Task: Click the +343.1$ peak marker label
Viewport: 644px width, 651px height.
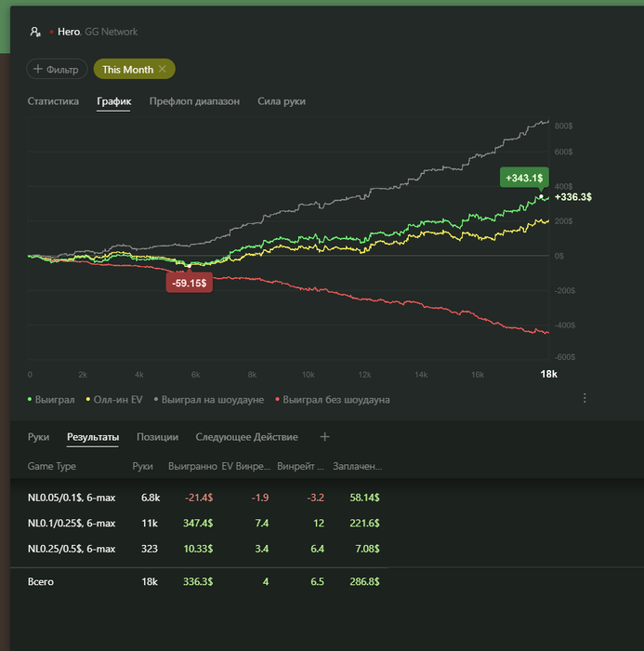Action: 524,178
